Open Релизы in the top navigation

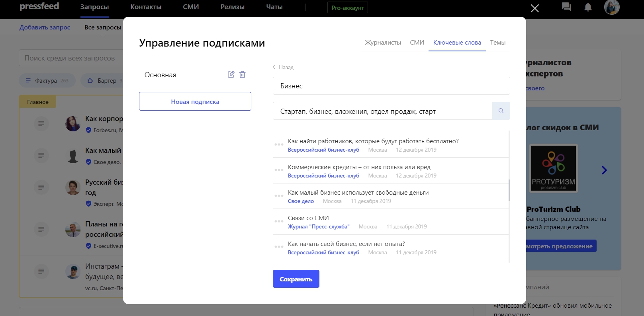[233, 7]
